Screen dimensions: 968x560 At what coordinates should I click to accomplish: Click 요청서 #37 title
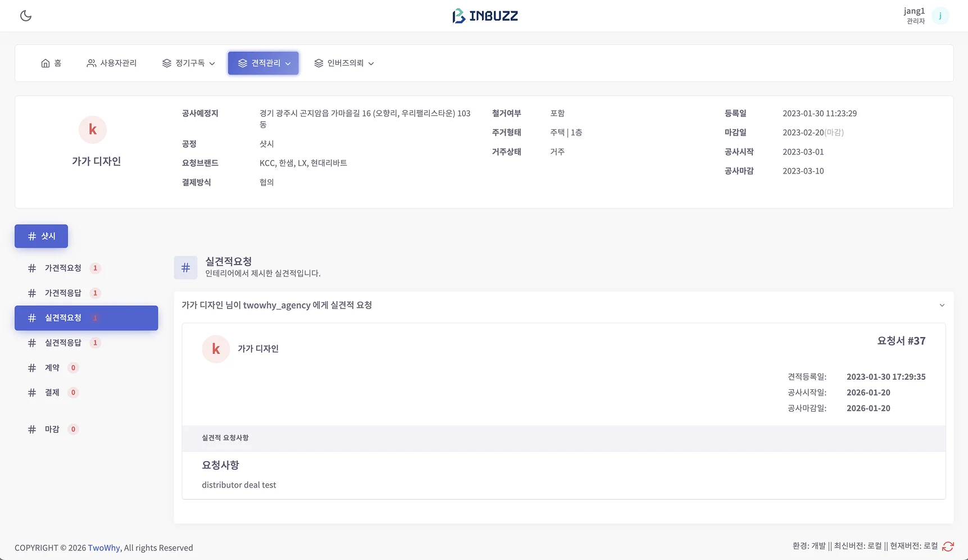pyautogui.click(x=901, y=340)
